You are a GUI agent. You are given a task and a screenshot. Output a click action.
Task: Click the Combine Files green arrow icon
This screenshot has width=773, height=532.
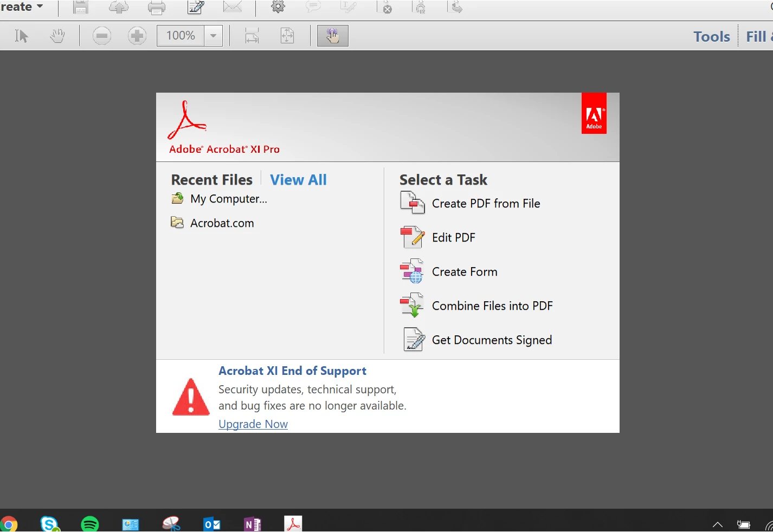(x=412, y=306)
